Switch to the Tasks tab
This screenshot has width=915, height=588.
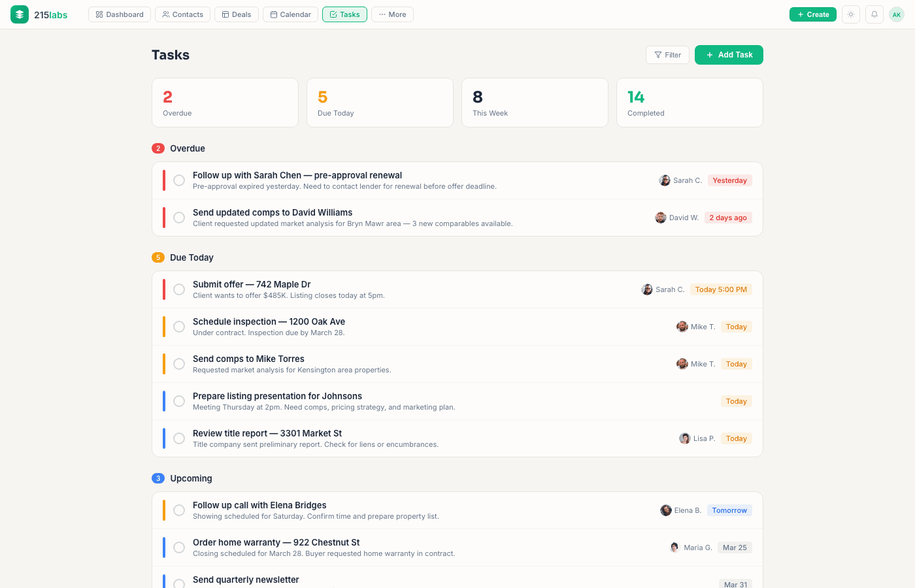click(x=344, y=14)
